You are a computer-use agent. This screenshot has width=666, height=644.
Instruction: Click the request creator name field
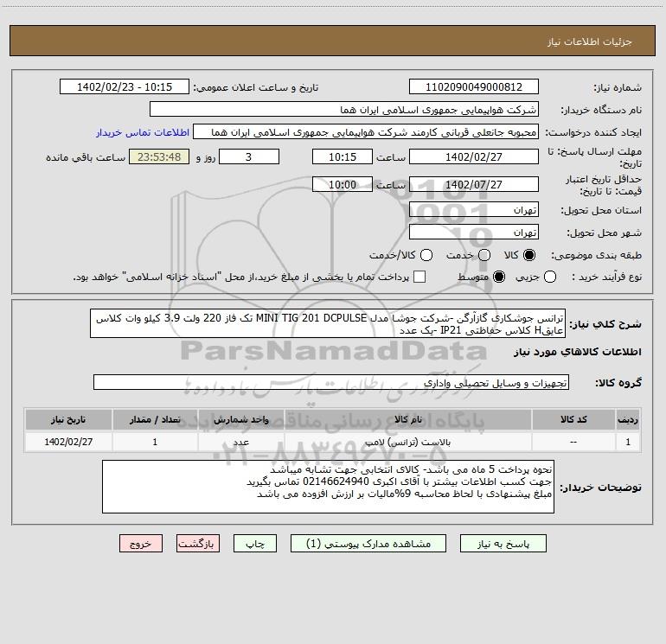point(366,131)
